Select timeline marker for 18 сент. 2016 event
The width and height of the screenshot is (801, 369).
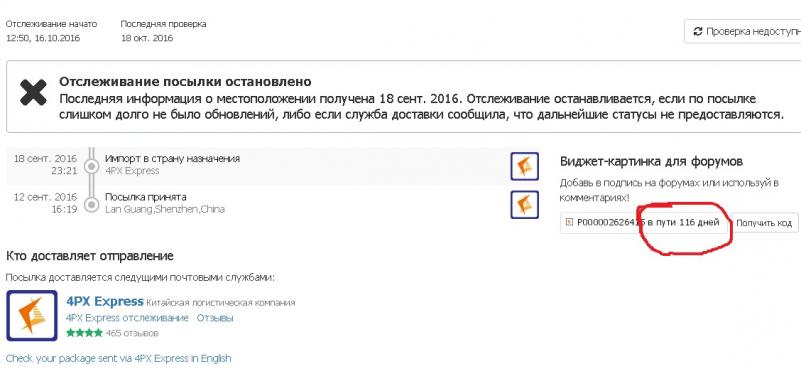91,167
